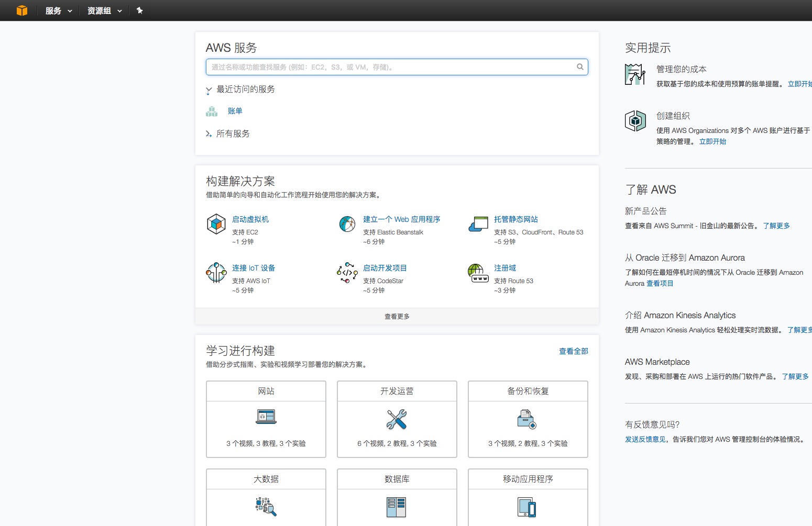Open the 启动开发项目 link
812x526 pixels.
coord(385,268)
